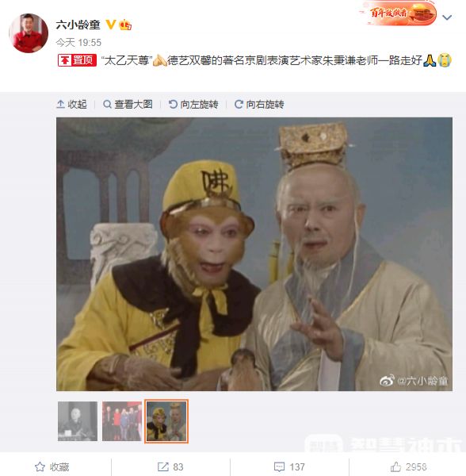This screenshot has height=476, width=466.
Task: Click the red 置顶 pinned tag
Action: (78, 60)
